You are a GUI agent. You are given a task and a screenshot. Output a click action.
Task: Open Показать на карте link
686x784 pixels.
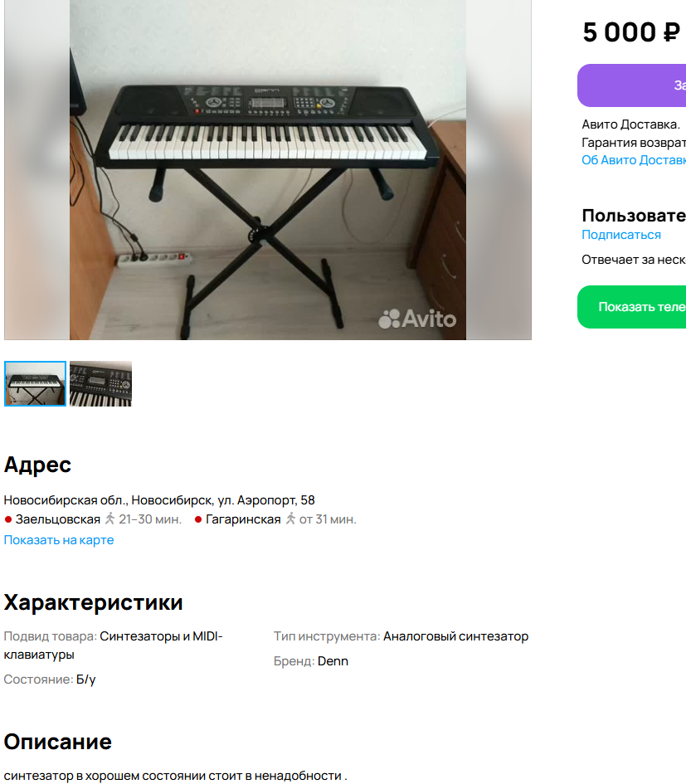coord(59,540)
